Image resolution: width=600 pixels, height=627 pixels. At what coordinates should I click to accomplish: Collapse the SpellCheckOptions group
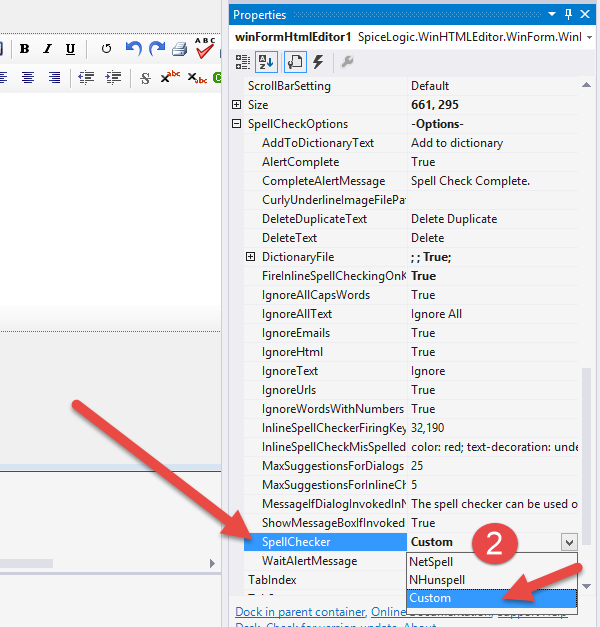(x=237, y=124)
